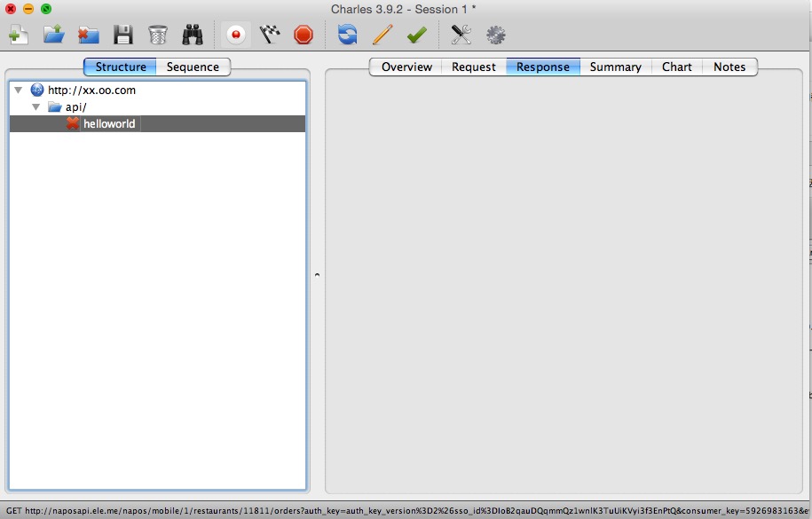Select the helloworld request entry

pos(157,124)
